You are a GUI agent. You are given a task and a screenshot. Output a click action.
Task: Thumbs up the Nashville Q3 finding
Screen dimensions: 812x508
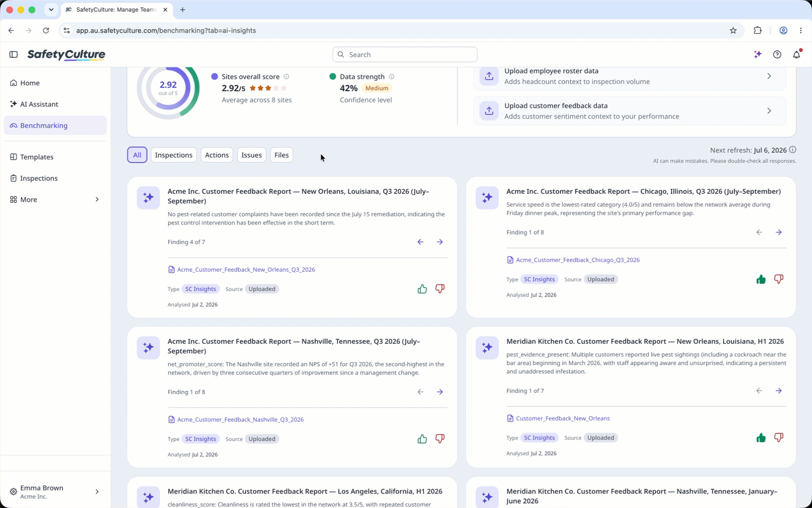(422, 439)
